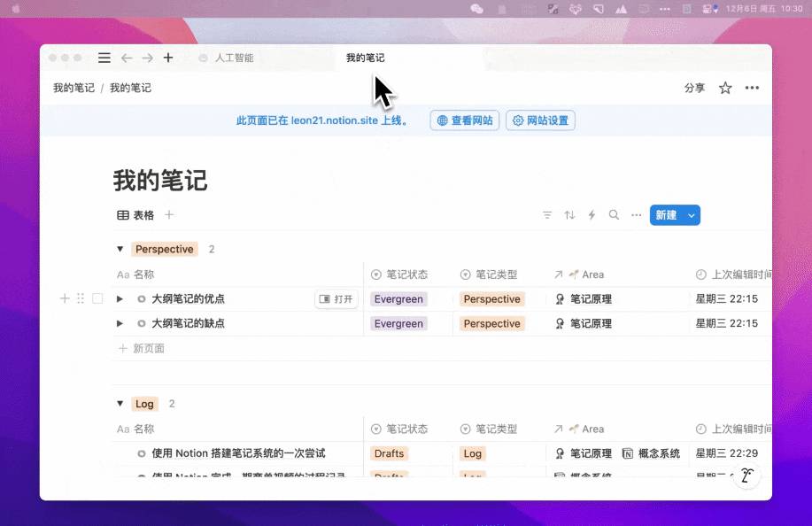
Task: Click the 星期三 22:29 edit time cell
Action: 727,453
